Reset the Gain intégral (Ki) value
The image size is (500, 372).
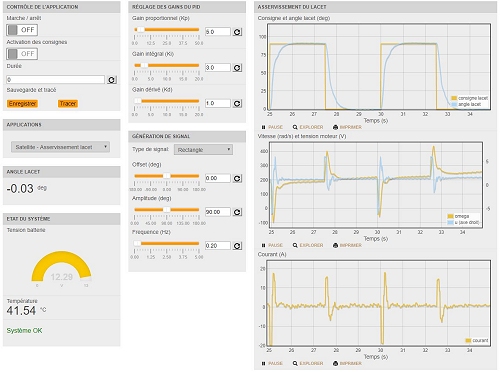coord(237,68)
